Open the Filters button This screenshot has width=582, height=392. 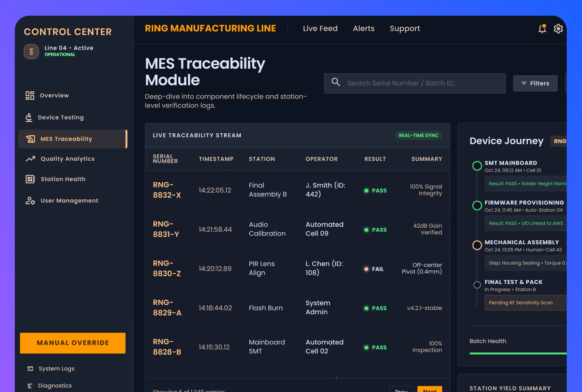[x=535, y=84]
